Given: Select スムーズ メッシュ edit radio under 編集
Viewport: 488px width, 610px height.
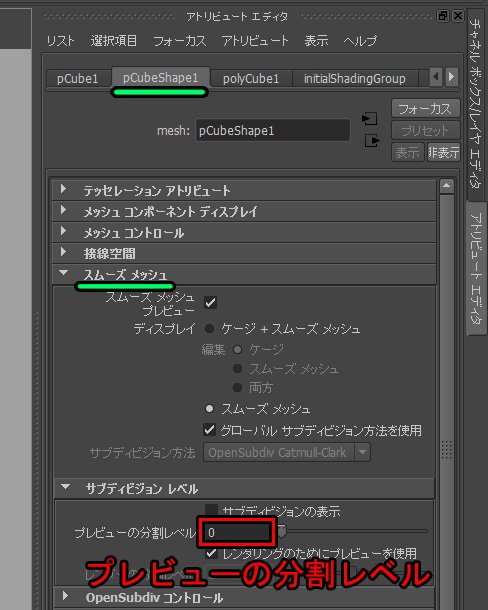Looking at the screenshot, I should pos(237,368).
